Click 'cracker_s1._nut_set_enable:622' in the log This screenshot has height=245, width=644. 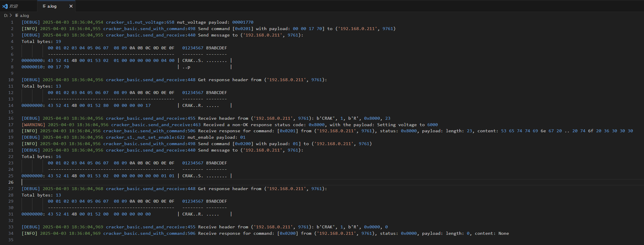pyautogui.click(x=145, y=137)
